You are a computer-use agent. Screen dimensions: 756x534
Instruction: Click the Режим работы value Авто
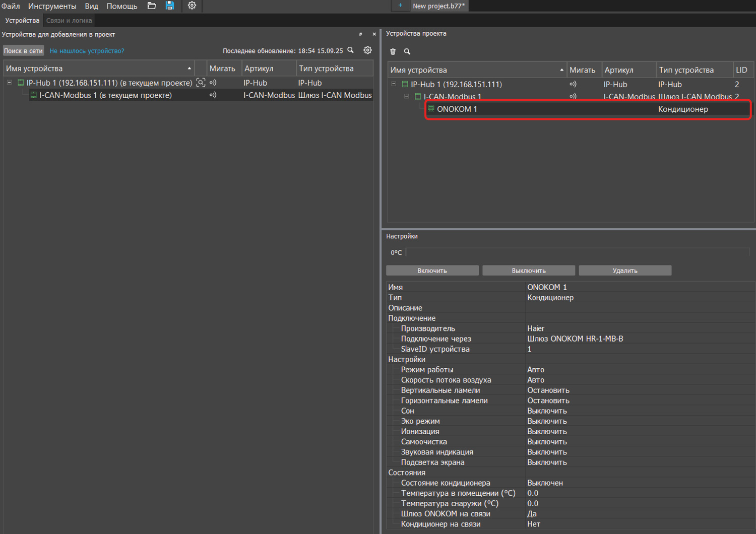536,370
